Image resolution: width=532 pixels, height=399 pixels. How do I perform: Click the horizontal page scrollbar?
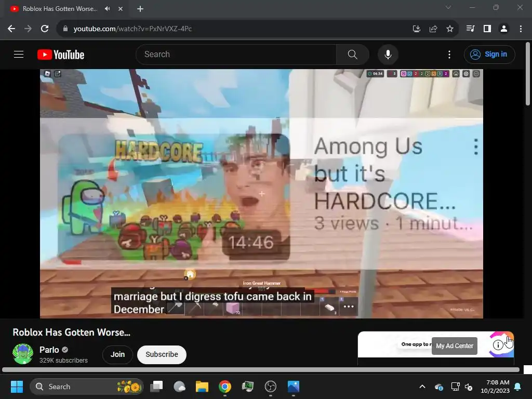261,370
